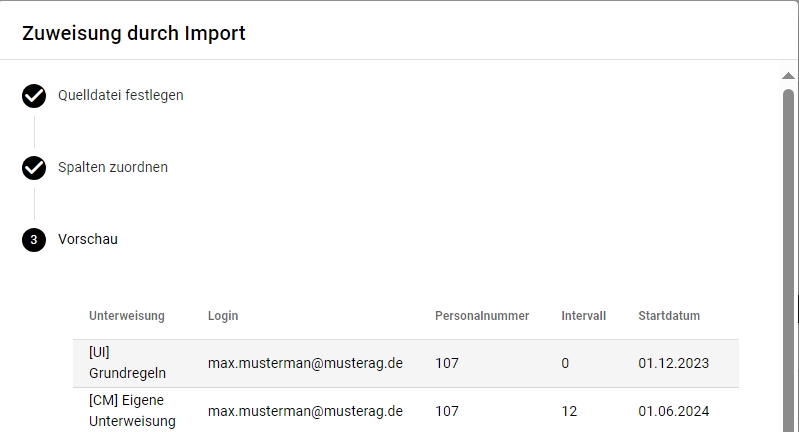Click the Unterweisung column header
This screenshot has height=432, width=799.
tap(127, 316)
